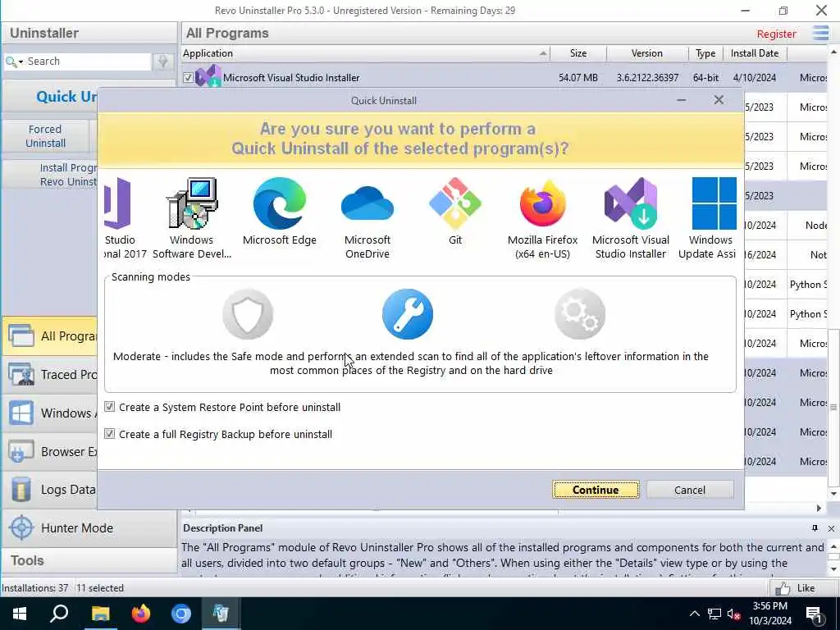Click the 11 selected status bar text
This screenshot has height=630, width=840.
coord(99,588)
